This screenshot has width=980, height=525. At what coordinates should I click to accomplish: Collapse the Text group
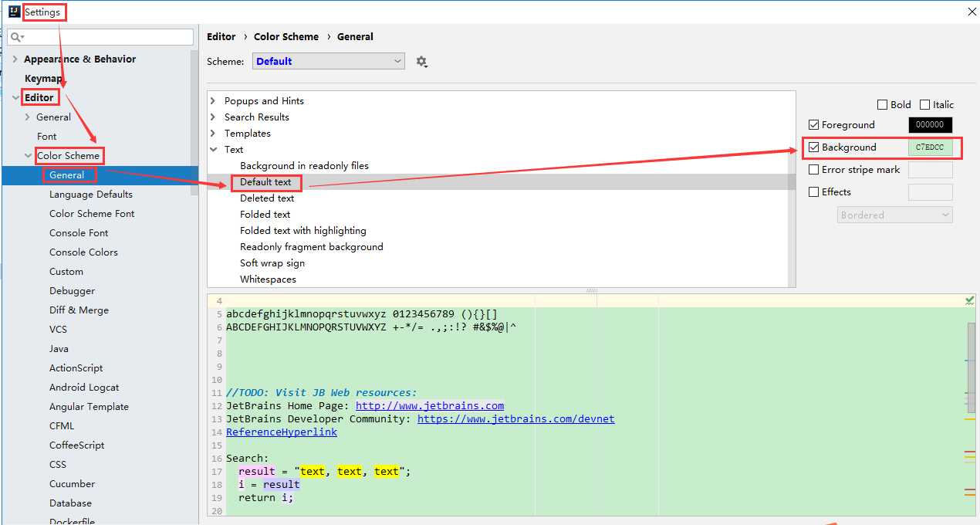(x=214, y=150)
